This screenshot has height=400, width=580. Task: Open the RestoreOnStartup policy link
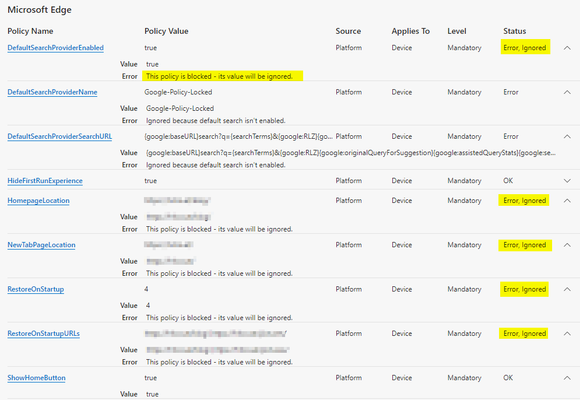[x=36, y=289]
